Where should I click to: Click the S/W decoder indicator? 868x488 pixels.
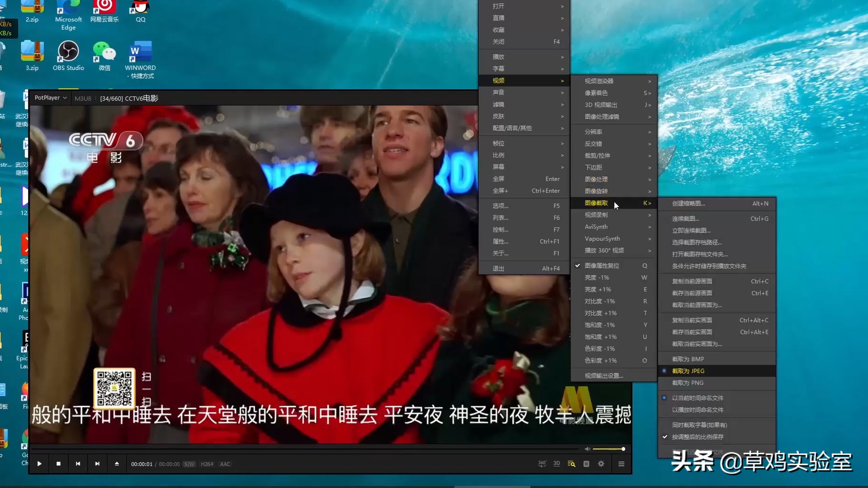(x=189, y=464)
